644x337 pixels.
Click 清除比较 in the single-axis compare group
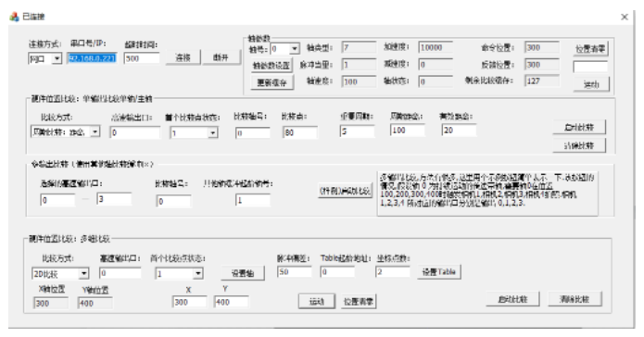[x=579, y=145]
